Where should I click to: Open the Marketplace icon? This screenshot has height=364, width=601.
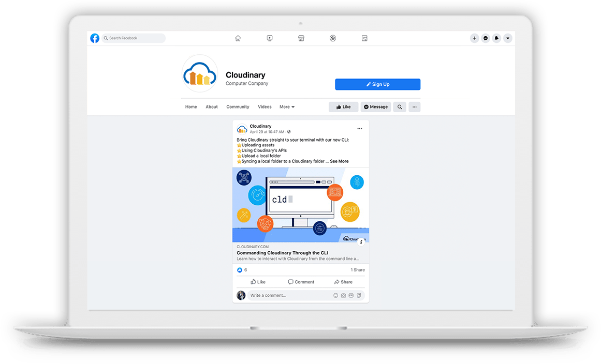click(301, 38)
